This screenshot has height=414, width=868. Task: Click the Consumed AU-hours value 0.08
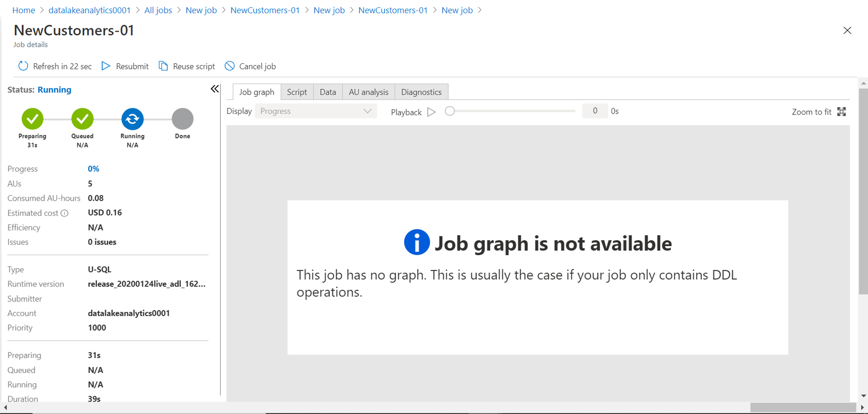click(x=95, y=198)
